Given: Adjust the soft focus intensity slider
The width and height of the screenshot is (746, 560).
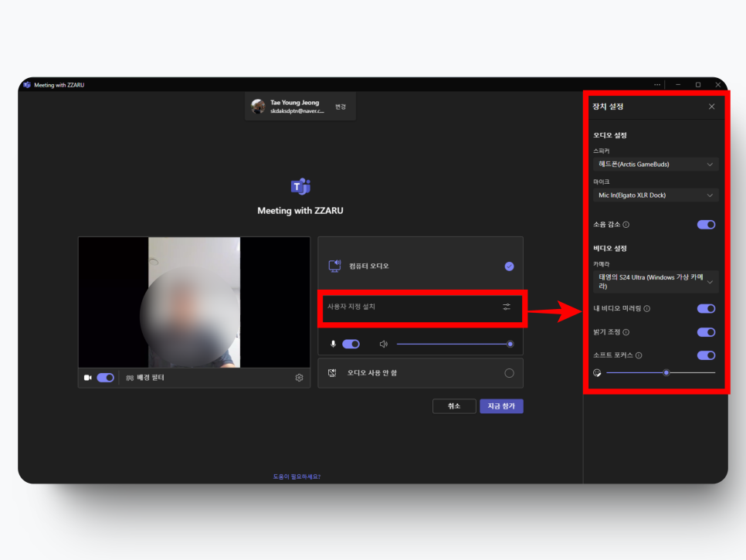Looking at the screenshot, I should (x=661, y=373).
